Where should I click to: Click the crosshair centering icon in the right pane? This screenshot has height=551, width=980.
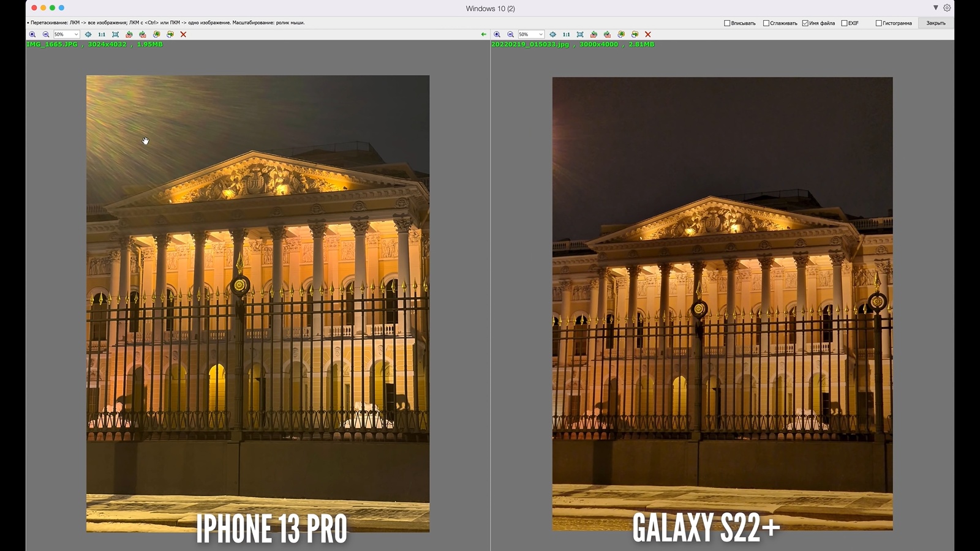pos(553,34)
